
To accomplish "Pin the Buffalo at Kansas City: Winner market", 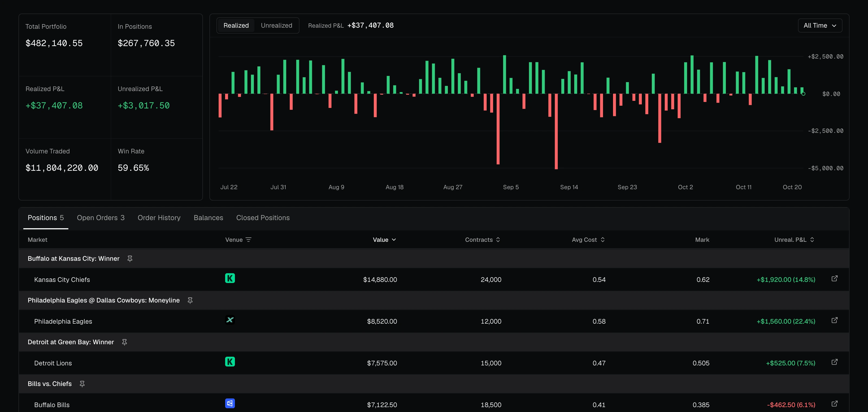I will pyautogui.click(x=130, y=259).
